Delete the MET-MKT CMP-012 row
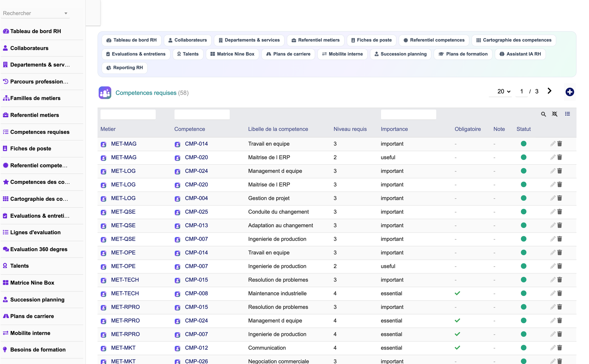The width and height of the screenshot is (589, 364). (x=560, y=348)
